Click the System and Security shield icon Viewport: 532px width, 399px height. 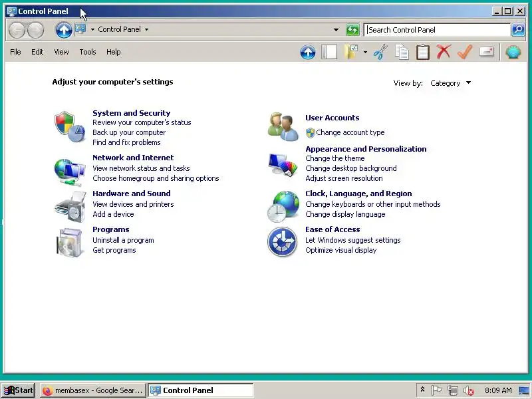tap(70, 126)
